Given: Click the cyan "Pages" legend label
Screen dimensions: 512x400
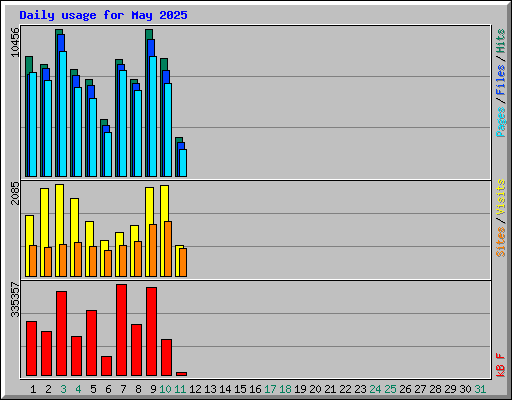Looking at the screenshot, I should [501, 122].
